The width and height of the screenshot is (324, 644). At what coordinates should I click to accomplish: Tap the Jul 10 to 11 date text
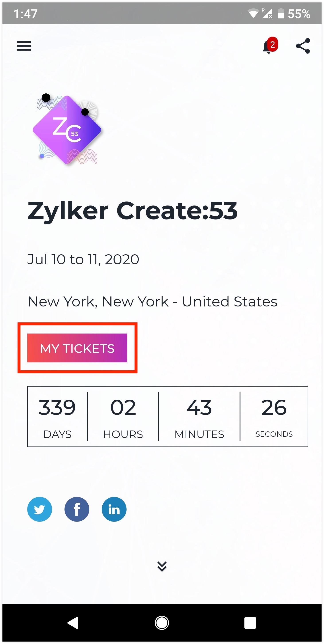(x=83, y=259)
